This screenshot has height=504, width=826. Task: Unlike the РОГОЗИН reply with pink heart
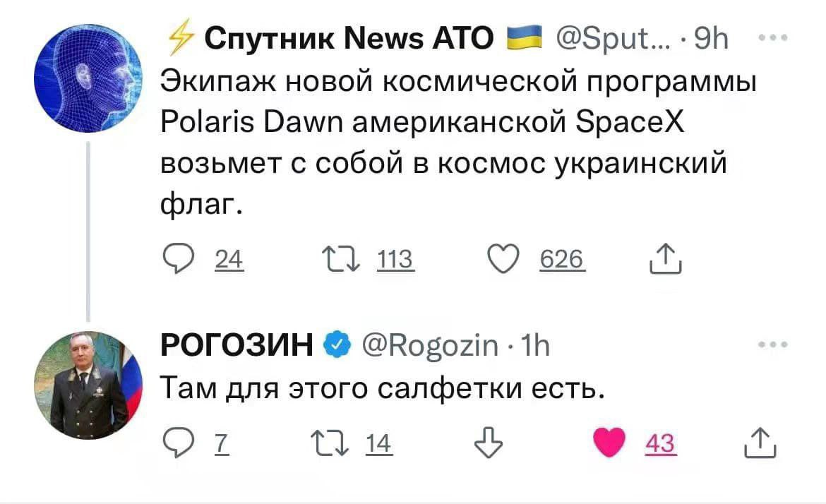coord(606,443)
